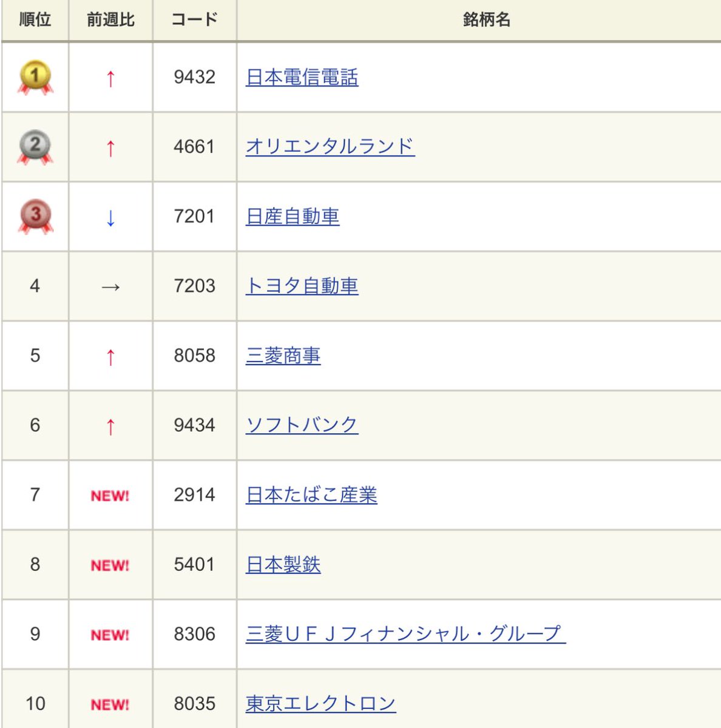The height and width of the screenshot is (728, 721).
Task: Click rank number 6
Action: (35, 425)
